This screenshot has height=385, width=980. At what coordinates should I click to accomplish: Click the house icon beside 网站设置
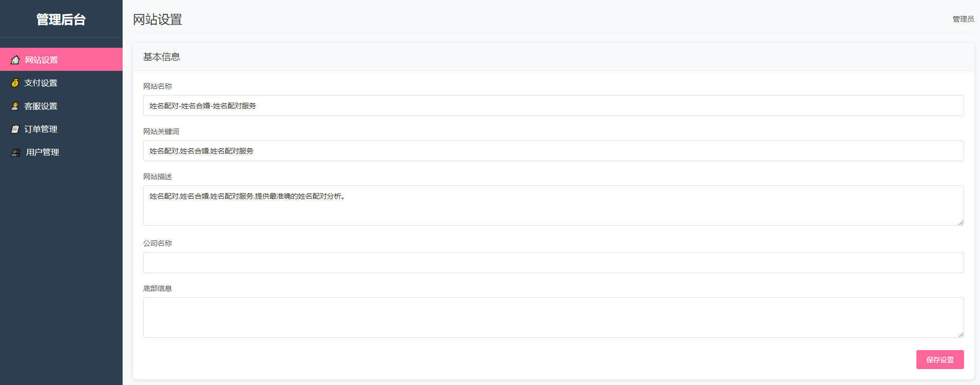coord(15,60)
